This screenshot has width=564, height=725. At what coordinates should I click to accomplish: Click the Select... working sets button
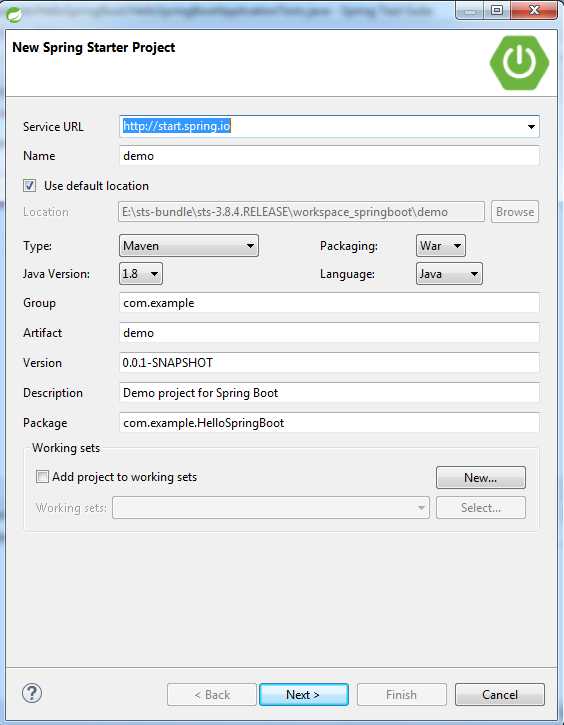481,508
